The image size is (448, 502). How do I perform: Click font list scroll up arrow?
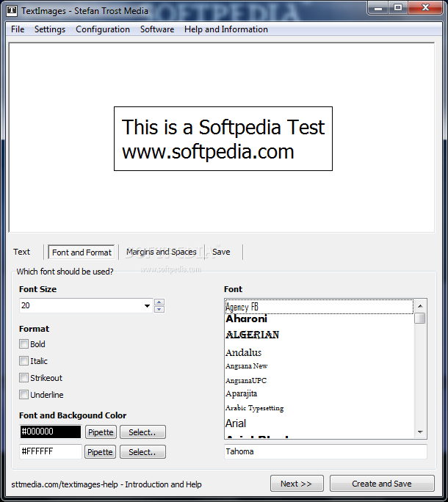pos(420,306)
